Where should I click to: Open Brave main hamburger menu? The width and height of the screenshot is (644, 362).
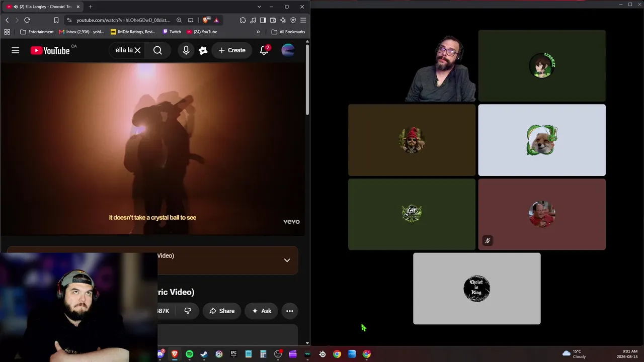(303, 20)
